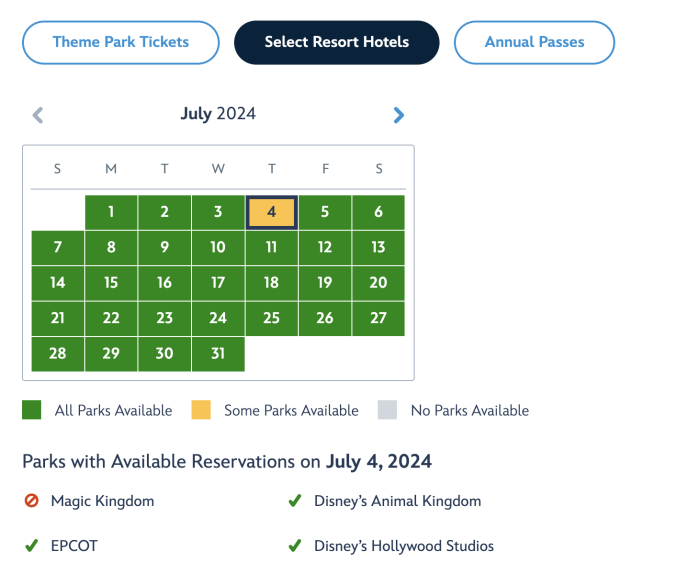Pick July 31 on the calendar
This screenshot has height=585, width=700.
pos(218,354)
